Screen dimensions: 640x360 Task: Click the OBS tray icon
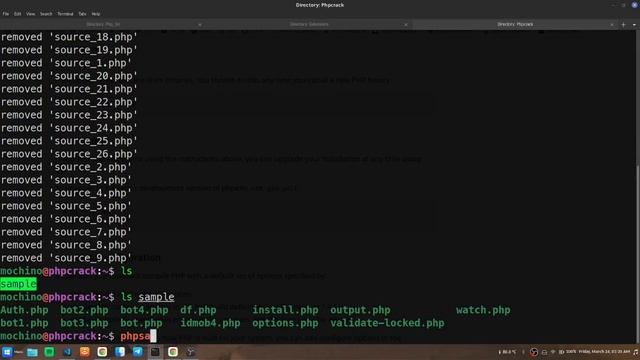point(534,352)
